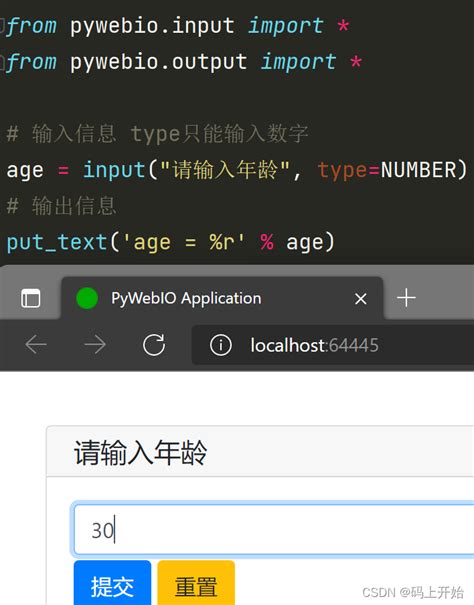Click the CSDN watermark text
The image size is (474, 605).
pos(413,592)
